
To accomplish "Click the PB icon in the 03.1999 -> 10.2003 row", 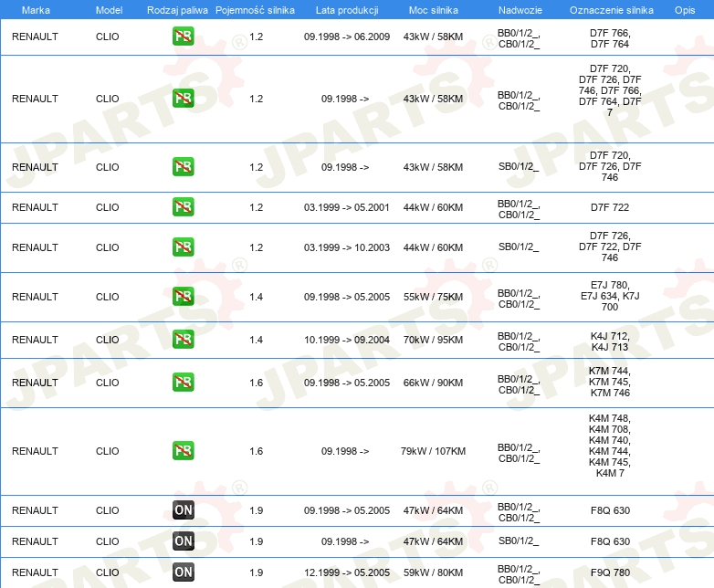I will 183,247.
